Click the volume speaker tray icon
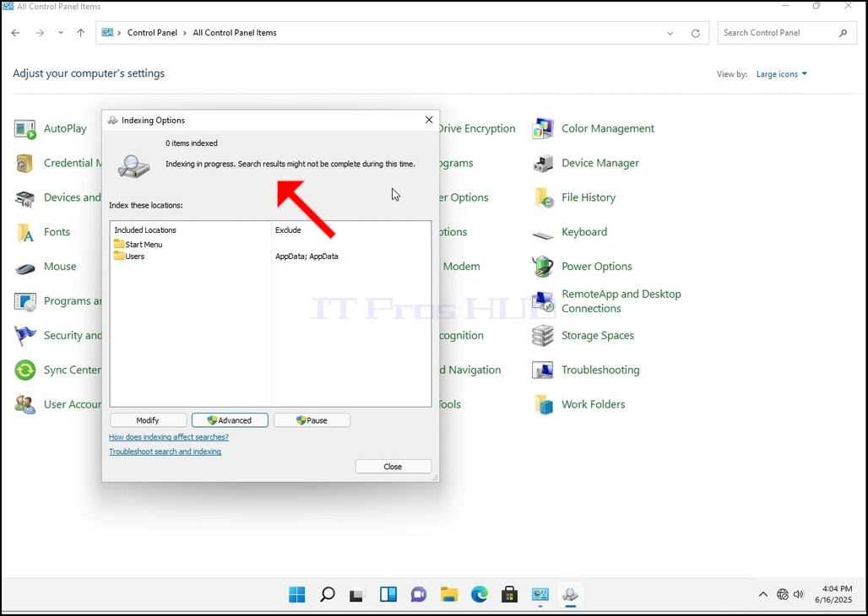Viewport: 868px width, 616px height. pyautogui.click(x=798, y=594)
